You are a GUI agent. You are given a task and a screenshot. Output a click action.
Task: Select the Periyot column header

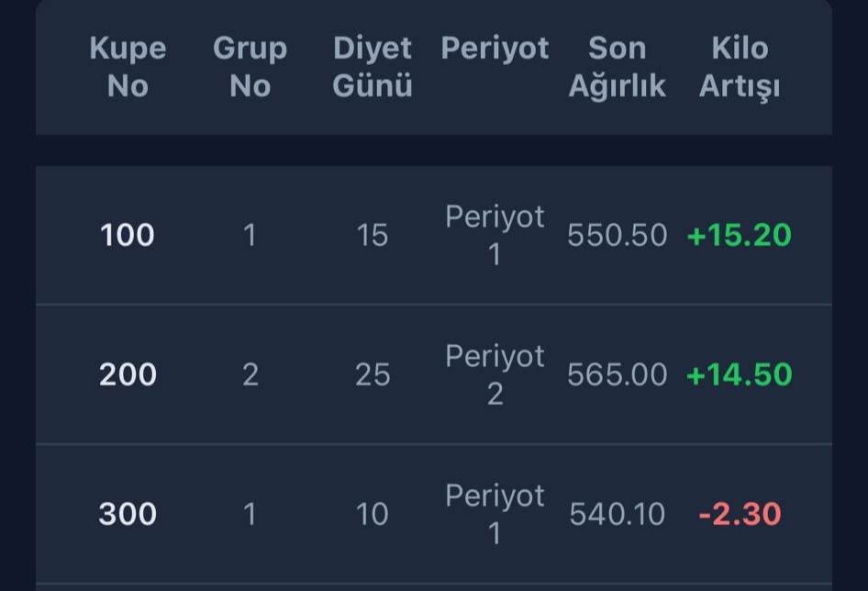[495, 48]
